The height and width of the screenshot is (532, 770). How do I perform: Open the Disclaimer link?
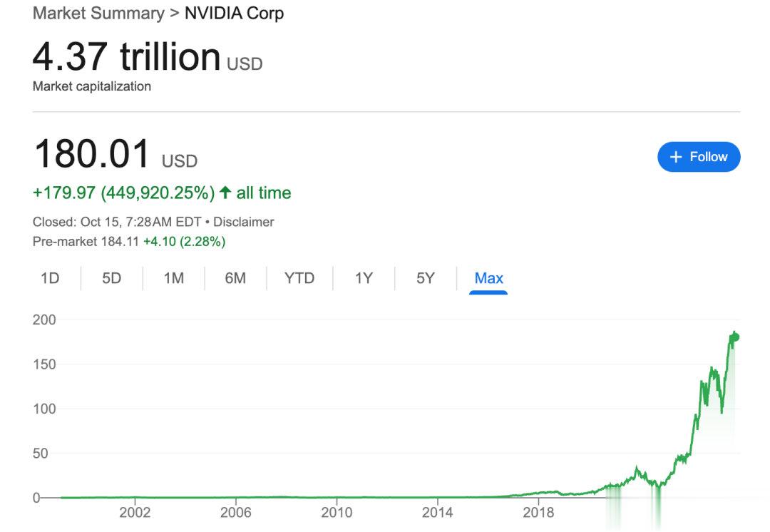[244, 222]
